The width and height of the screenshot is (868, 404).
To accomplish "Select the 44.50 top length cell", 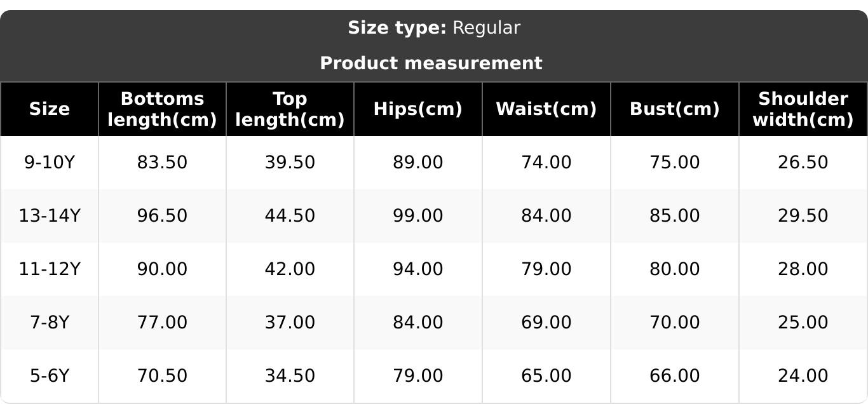I will (290, 216).
